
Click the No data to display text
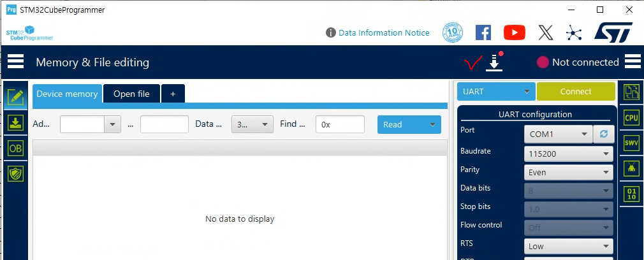(240, 219)
